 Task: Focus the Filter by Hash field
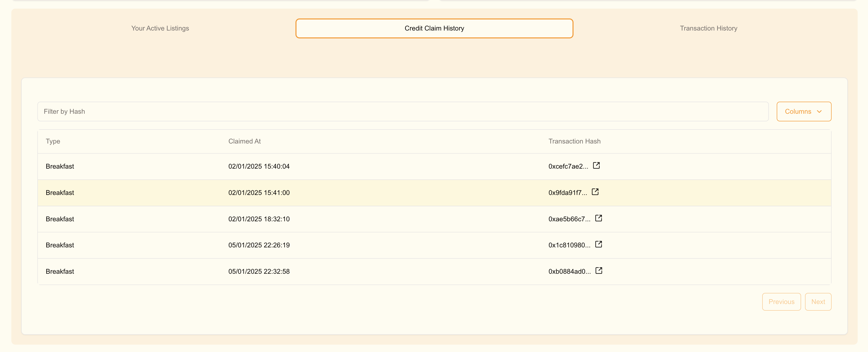(403, 112)
